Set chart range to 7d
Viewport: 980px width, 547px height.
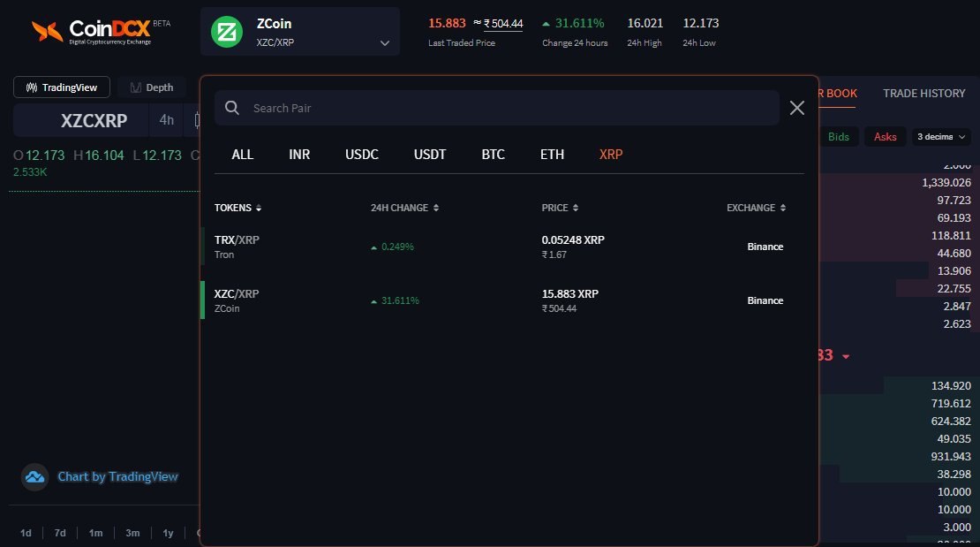coord(60,533)
